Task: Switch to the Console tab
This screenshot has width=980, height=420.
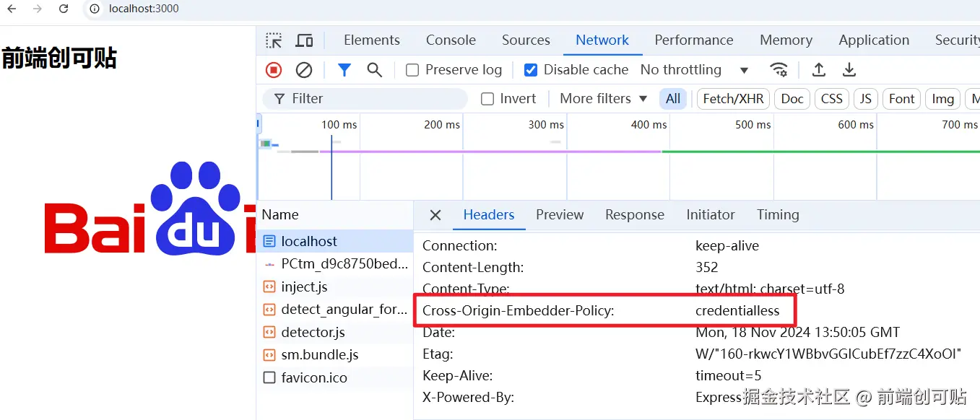Action: pyautogui.click(x=451, y=40)
